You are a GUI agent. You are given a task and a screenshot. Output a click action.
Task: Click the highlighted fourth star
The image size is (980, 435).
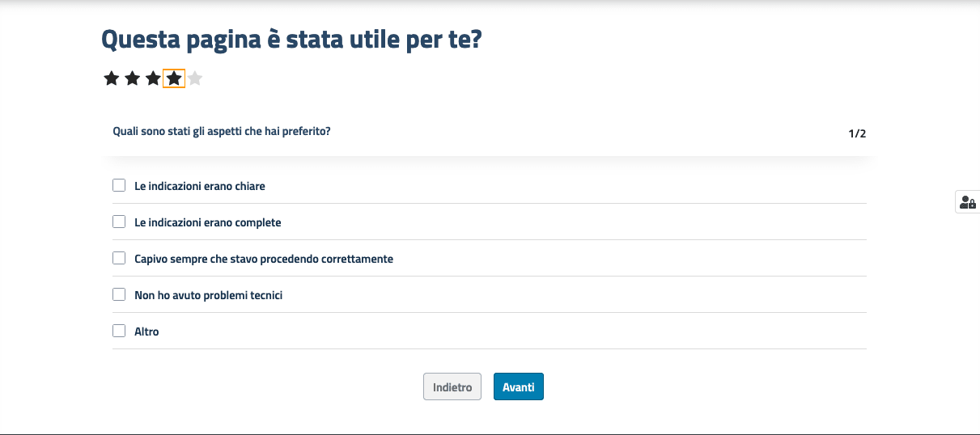[x=174, y=78]
